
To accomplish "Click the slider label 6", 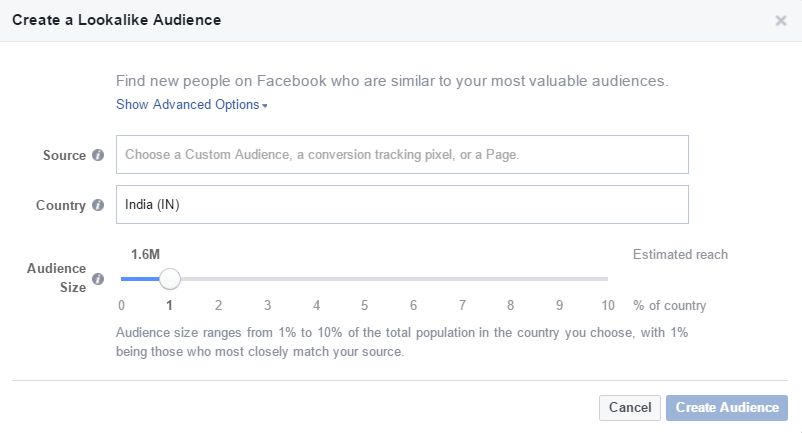I will (x=413, y=305).
